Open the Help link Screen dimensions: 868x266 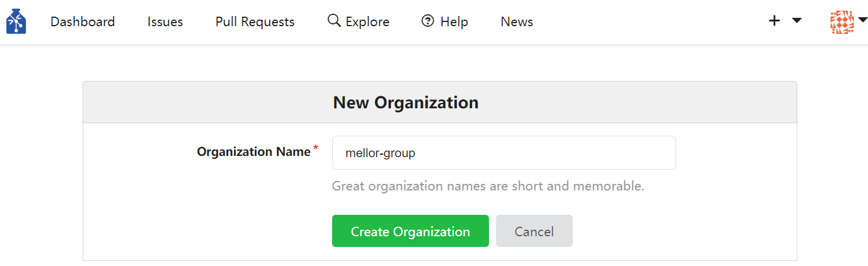point(454,21)
